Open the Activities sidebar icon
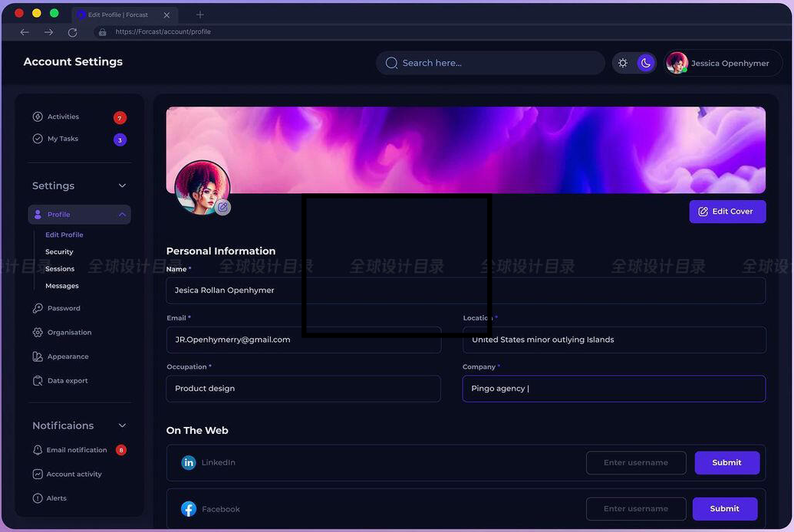The image size is (794, 532). (x=38, y=117)
